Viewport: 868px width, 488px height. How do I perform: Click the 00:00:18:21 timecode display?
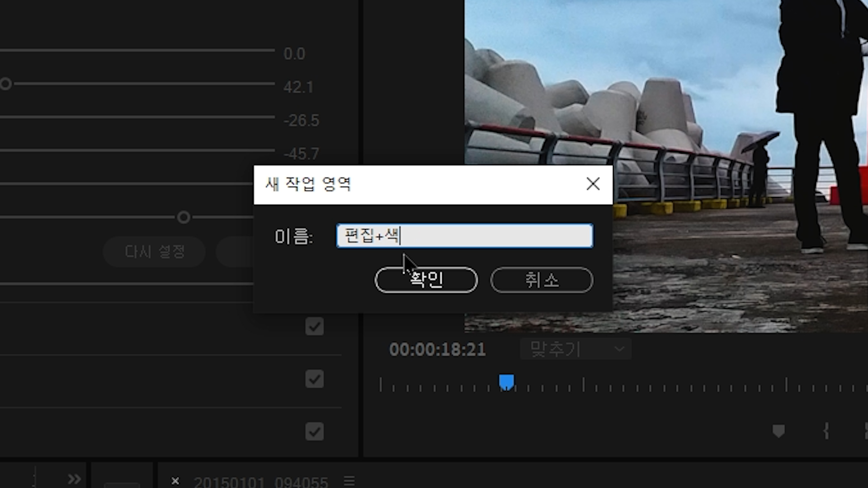[x=437, y=349]
